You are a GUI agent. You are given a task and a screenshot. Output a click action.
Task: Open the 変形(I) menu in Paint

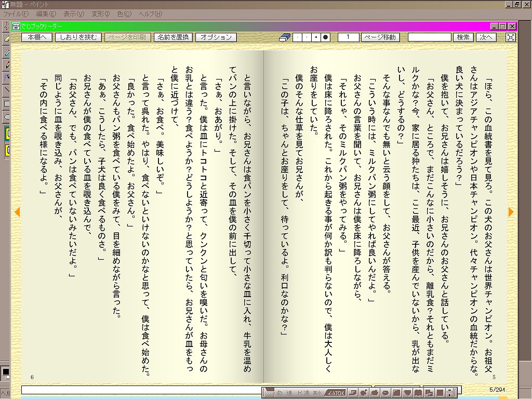(x=101, y=14)
